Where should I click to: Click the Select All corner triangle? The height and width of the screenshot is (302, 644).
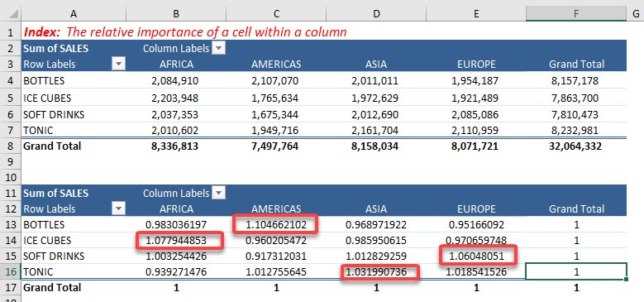13,14
